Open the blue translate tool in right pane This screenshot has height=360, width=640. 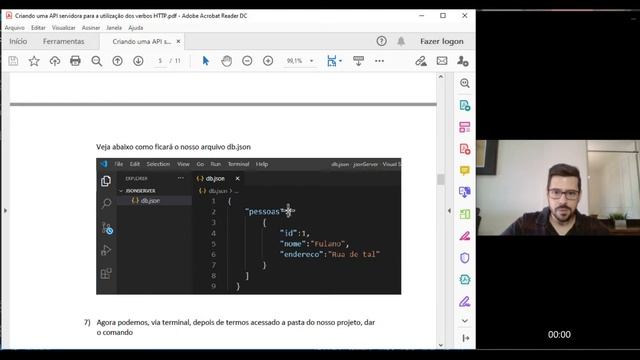click(464, 192)
